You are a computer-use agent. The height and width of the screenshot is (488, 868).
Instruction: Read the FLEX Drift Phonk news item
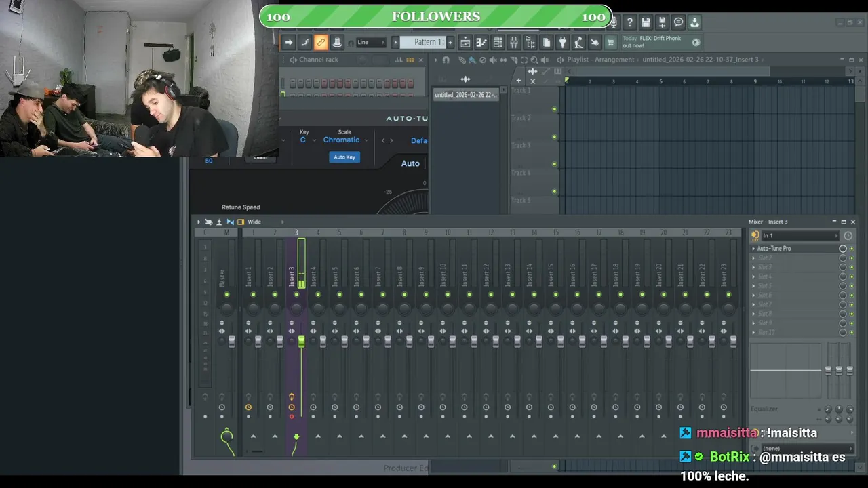[652, 42]
